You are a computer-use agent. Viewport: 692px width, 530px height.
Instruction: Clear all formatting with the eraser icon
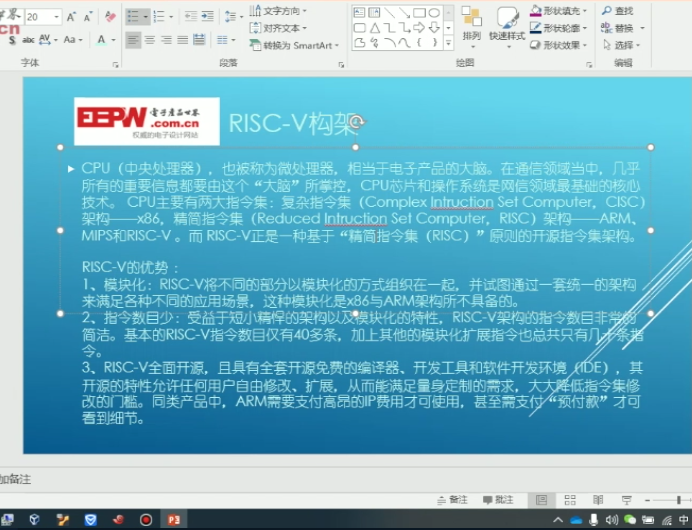[x=110, y=17]
